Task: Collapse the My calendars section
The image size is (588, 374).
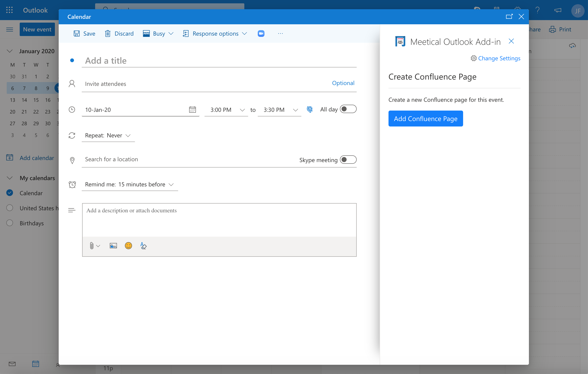Action: coord(9,178)
